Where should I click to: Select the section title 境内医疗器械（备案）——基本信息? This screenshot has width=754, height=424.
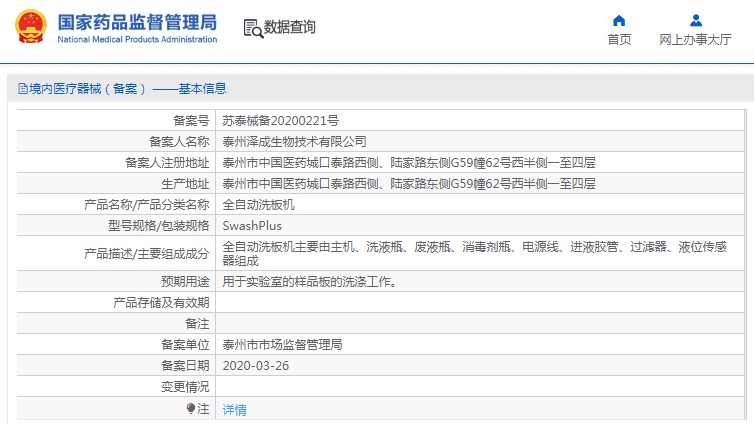[x=127, y=89]
